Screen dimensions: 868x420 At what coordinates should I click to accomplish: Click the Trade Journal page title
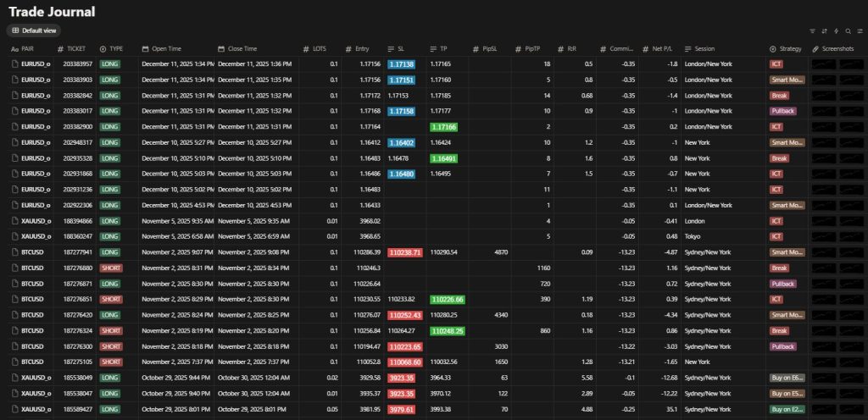tap(52, 12)
